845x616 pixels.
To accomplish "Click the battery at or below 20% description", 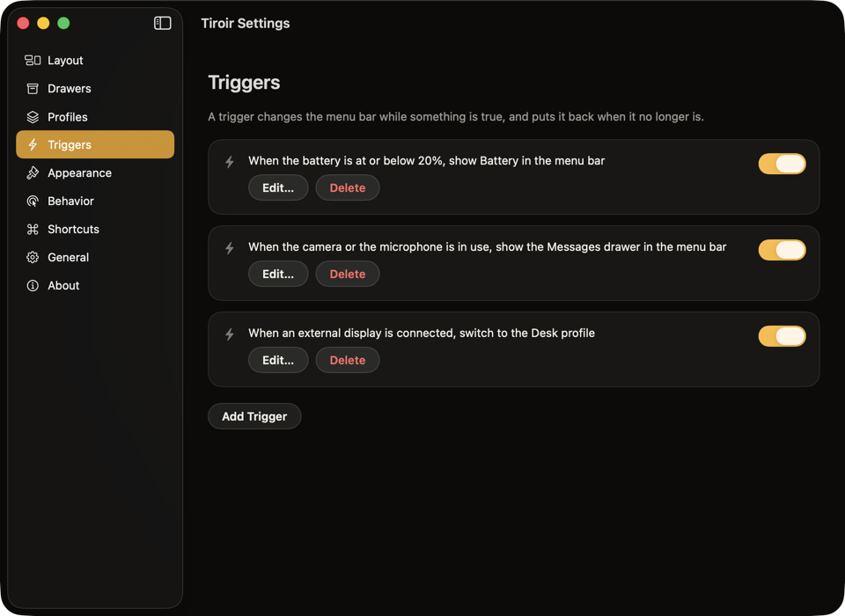I will pyautogui.click(x=426, y=161).
